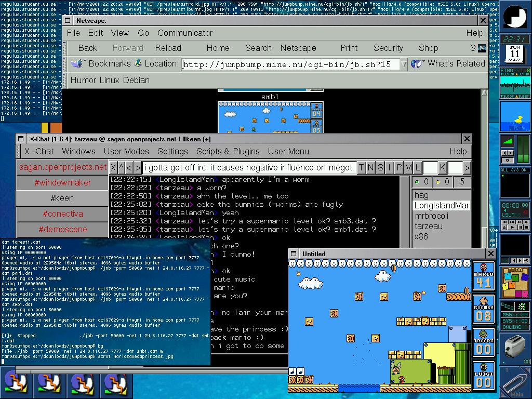532x399 pixels.
Task: Click the yellow duck dock applet
Action: [x=515, y=116]
